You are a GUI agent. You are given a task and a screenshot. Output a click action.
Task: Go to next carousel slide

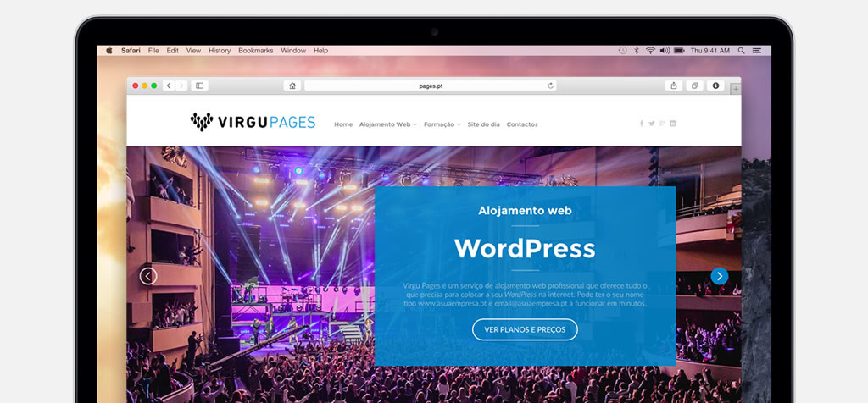pos(720,276)
